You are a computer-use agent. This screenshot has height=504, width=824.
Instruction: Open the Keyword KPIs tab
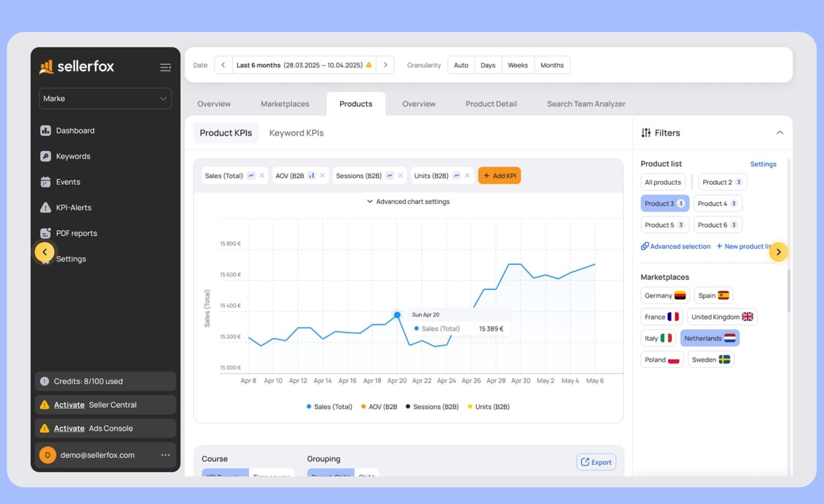tap(296, 133)
